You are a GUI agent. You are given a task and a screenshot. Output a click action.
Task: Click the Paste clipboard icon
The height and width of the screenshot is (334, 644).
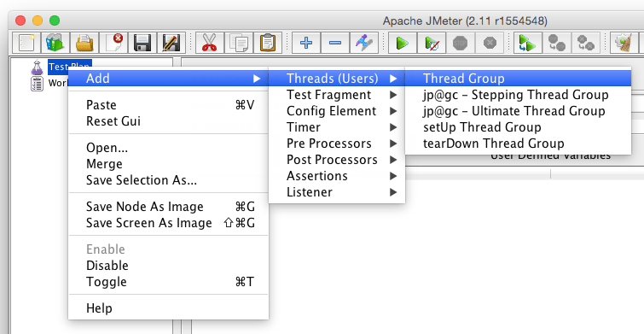[x=268, y=43]
